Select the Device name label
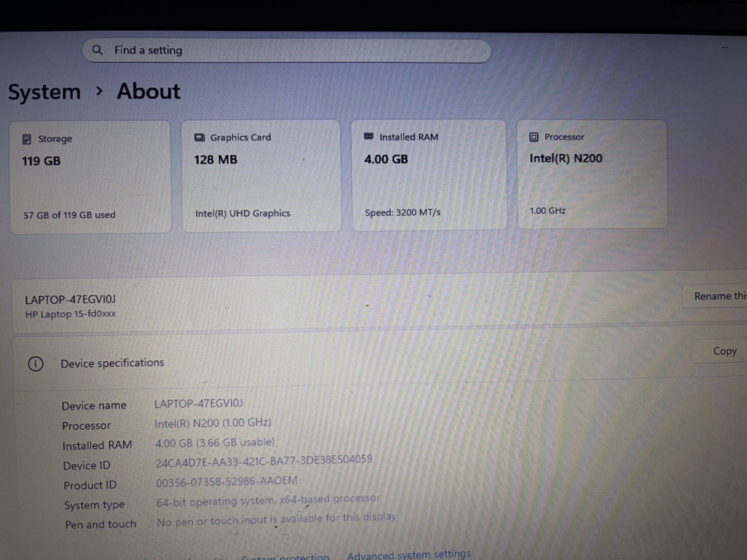This screenshot has height=560, width=747. point(94,405)
